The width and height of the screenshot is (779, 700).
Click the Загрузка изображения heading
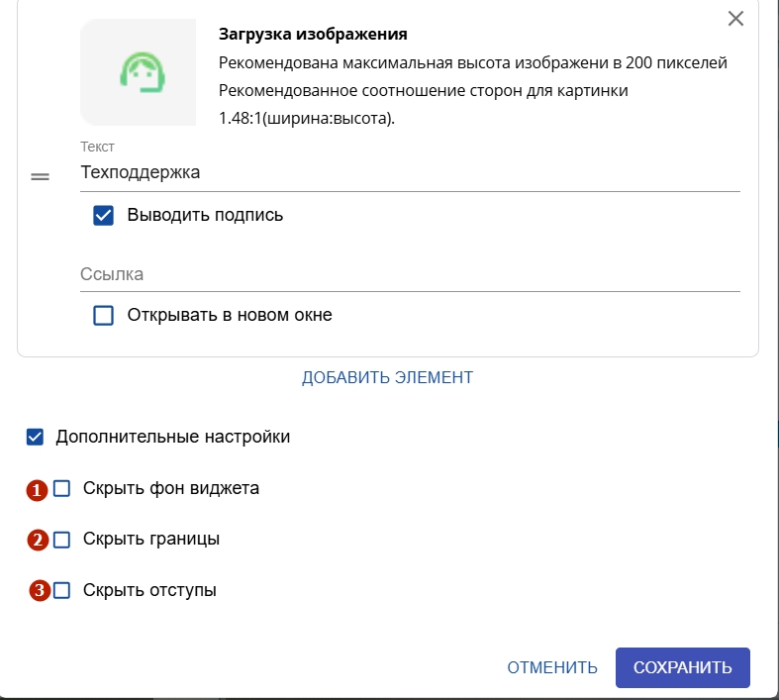point(313,35)
